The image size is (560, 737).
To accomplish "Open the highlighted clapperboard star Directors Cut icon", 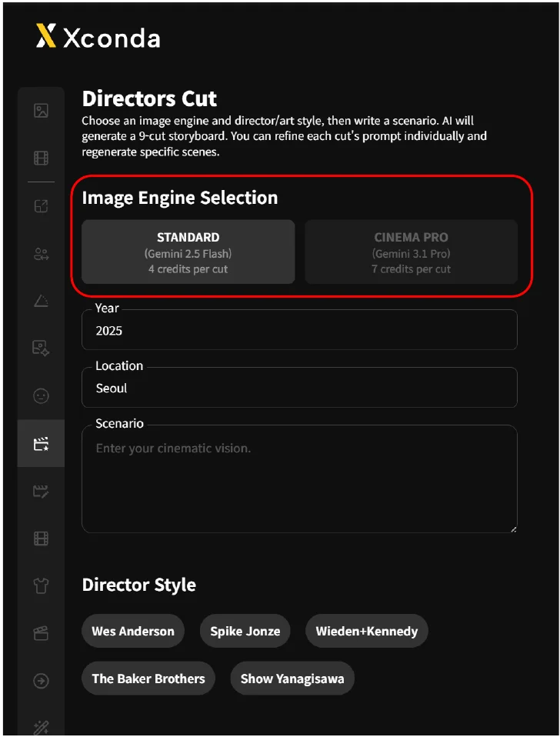I will coord(42,444).
